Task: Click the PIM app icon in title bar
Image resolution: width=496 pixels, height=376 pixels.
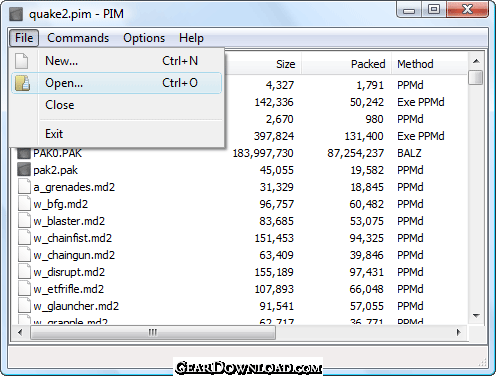Action: (x=16, y=14)
